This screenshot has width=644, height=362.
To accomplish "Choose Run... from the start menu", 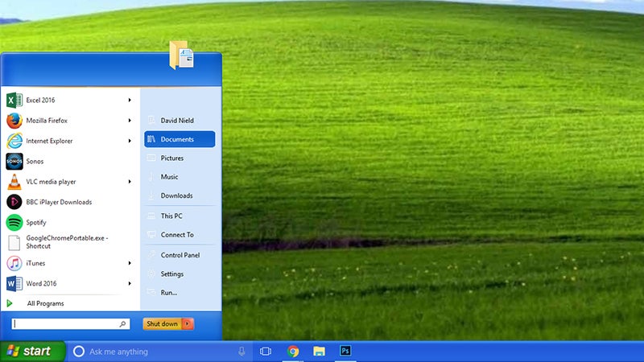I will coord(169,293).
